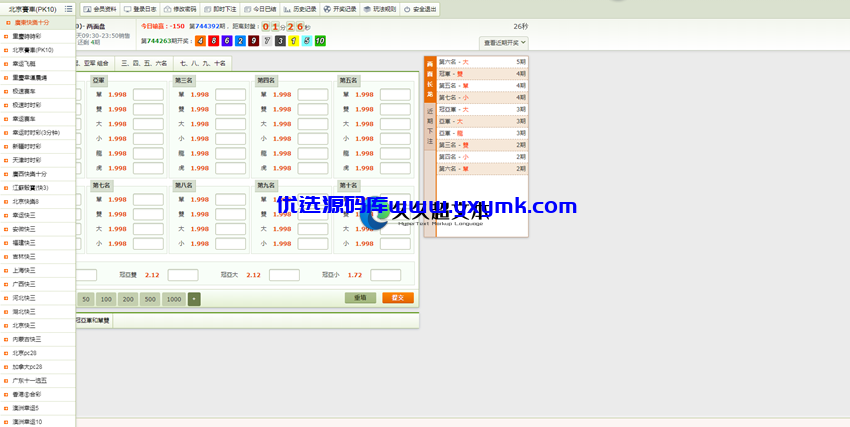Select 加拿大pc28 in the game list

point(38,367)
